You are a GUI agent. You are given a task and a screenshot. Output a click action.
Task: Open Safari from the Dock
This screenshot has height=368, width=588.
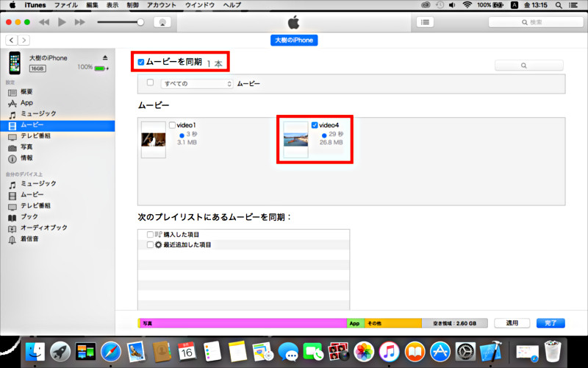pos(111,352)
